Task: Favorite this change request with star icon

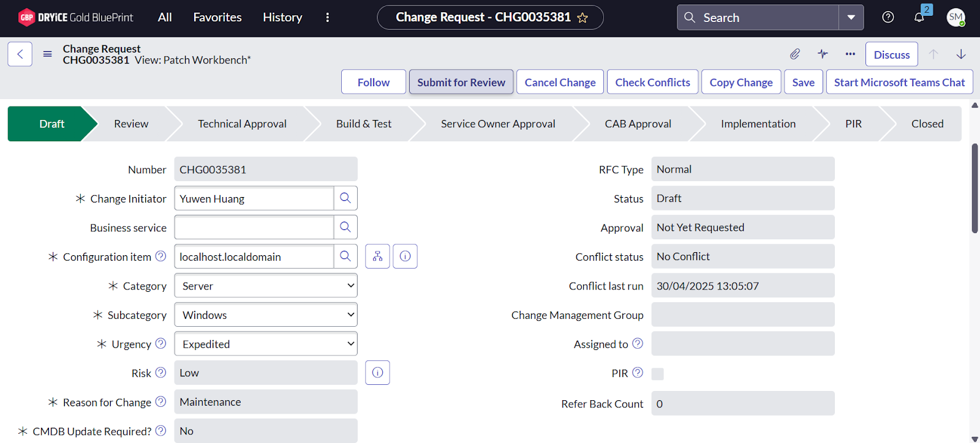Action: (582, 18)
